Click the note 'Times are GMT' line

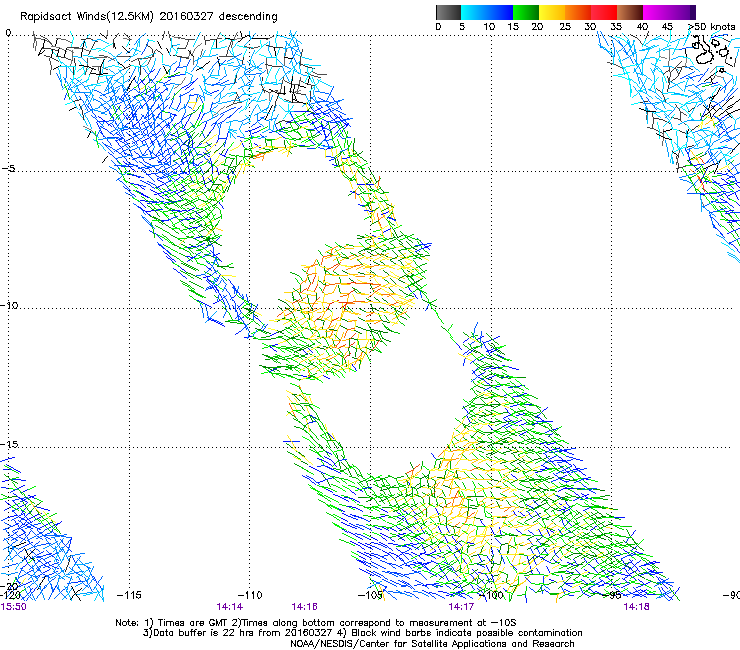pos(316,623)
